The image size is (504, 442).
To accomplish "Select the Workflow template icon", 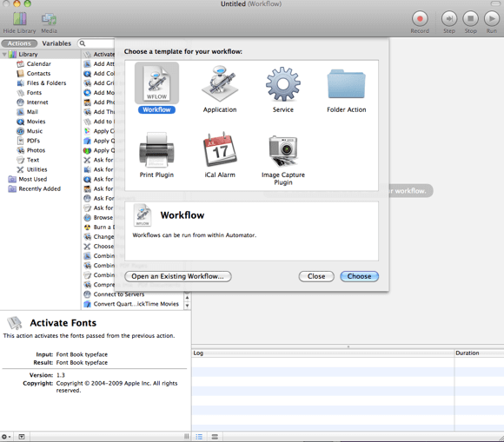I will [156, 83].
